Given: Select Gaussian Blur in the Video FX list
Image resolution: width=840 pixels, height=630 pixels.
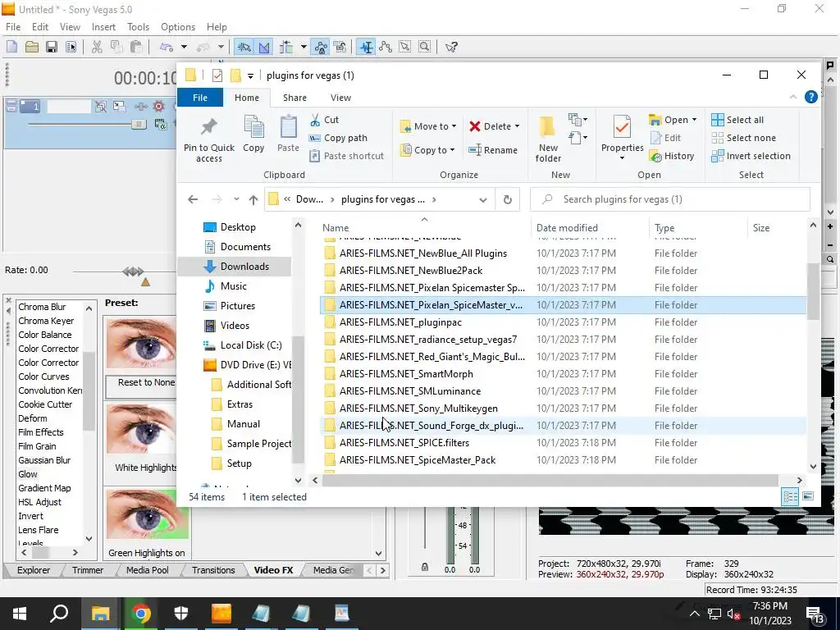Looking at the screenshot, I should 44,459.
